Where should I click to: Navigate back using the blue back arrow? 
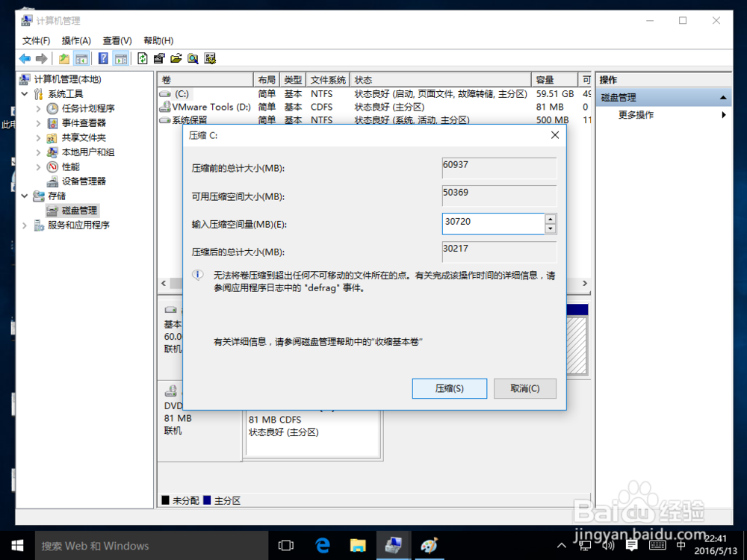tap(24, 58)
